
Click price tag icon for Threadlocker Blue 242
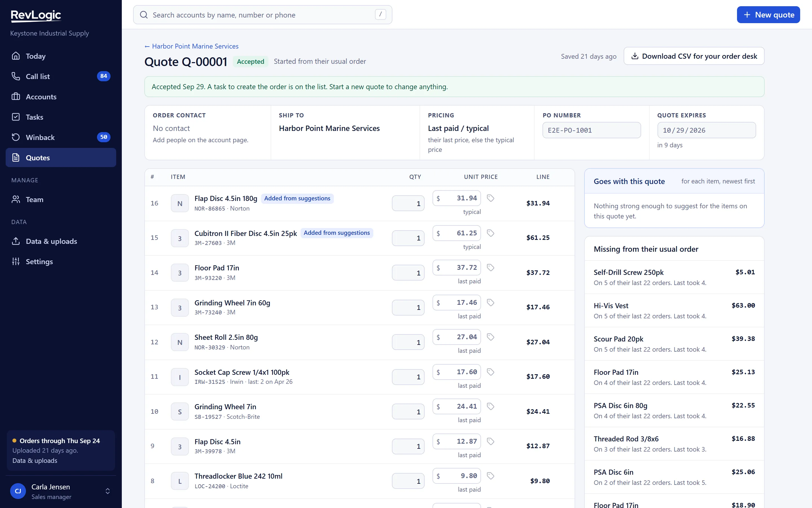pos(490,476)
